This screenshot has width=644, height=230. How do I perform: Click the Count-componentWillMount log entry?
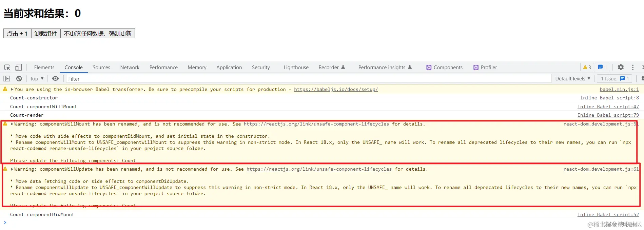click(x=44, y=107)
